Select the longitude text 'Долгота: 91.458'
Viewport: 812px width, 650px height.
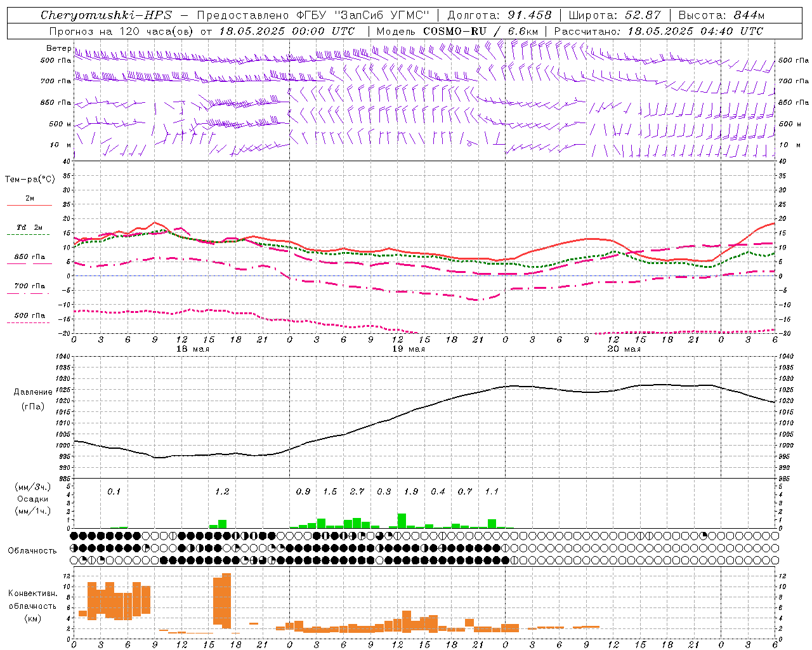click(x=500, y=15)
